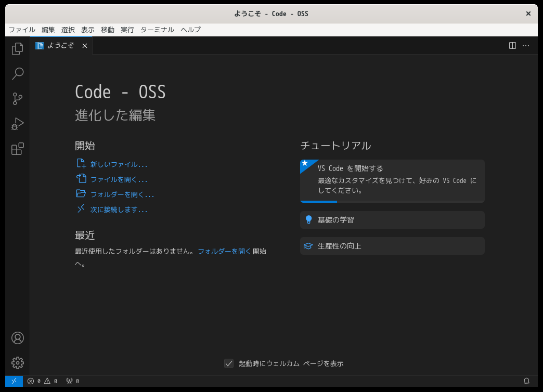This screenshot has height=392, width=543.
Task: Open the ヘルプ menu
Action: (x=190, y=30)
